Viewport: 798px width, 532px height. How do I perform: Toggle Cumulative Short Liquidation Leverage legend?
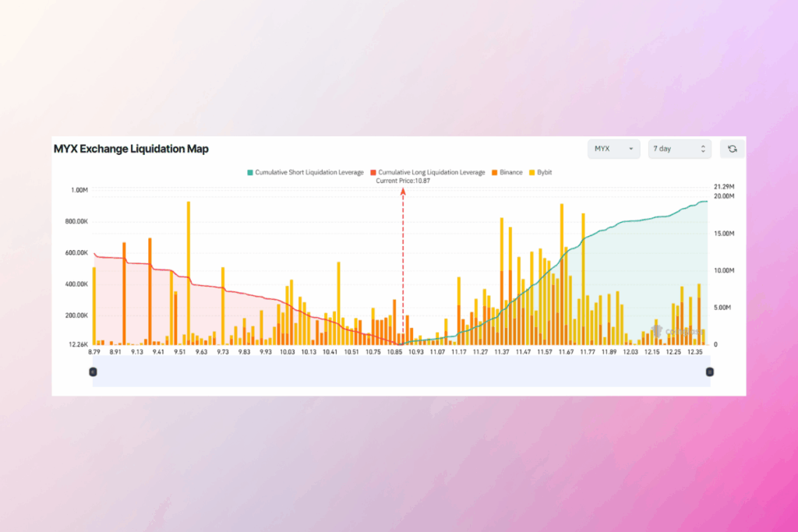click(309, 172)
